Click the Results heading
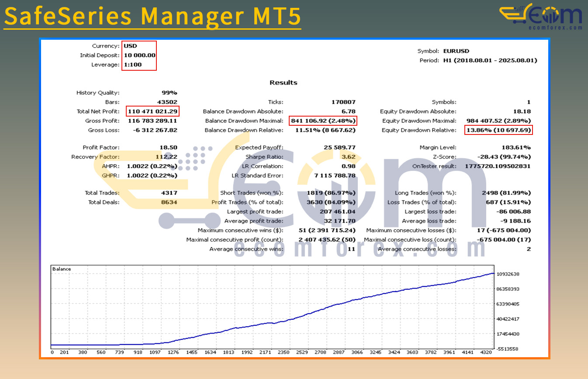 tap(284, 83)
